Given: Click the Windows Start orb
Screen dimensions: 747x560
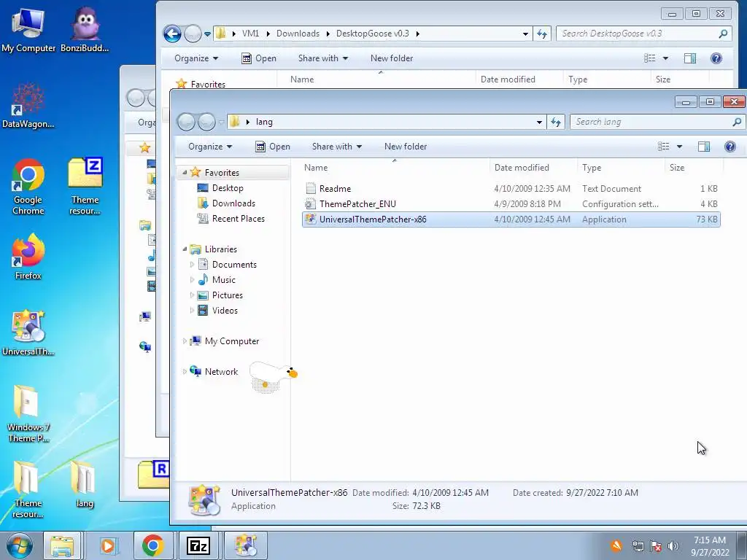Looking at the screenshot, I should click(x=19, y=545).
